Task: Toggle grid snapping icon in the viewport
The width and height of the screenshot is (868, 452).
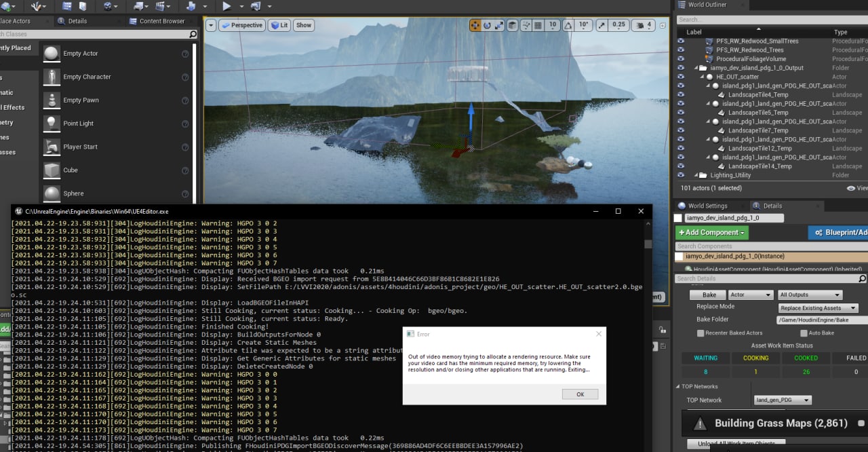Action: (538, 25)
